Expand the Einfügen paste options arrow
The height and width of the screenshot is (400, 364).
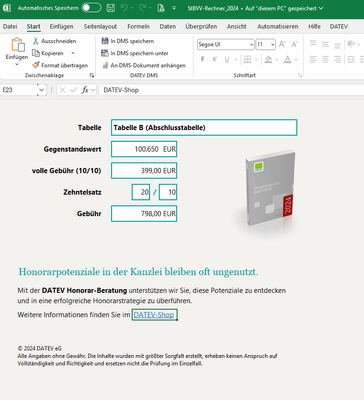point(17,64)
